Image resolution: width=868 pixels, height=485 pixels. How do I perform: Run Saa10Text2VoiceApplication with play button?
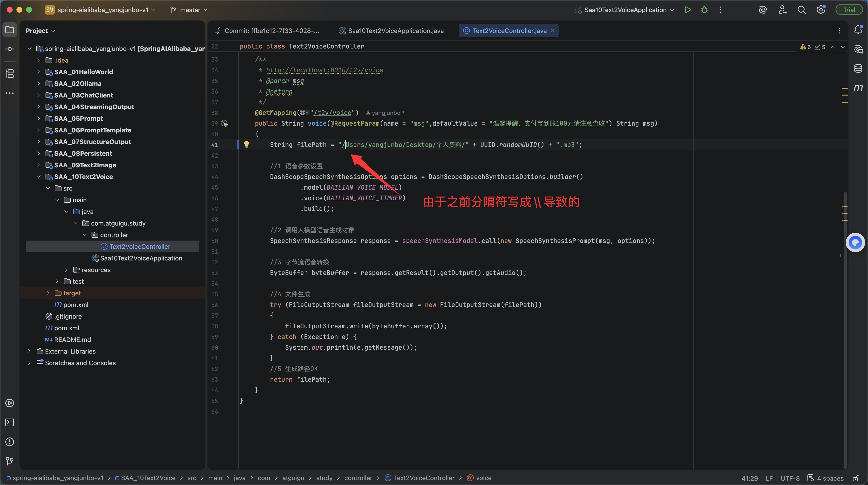click(x=688, y=10)
